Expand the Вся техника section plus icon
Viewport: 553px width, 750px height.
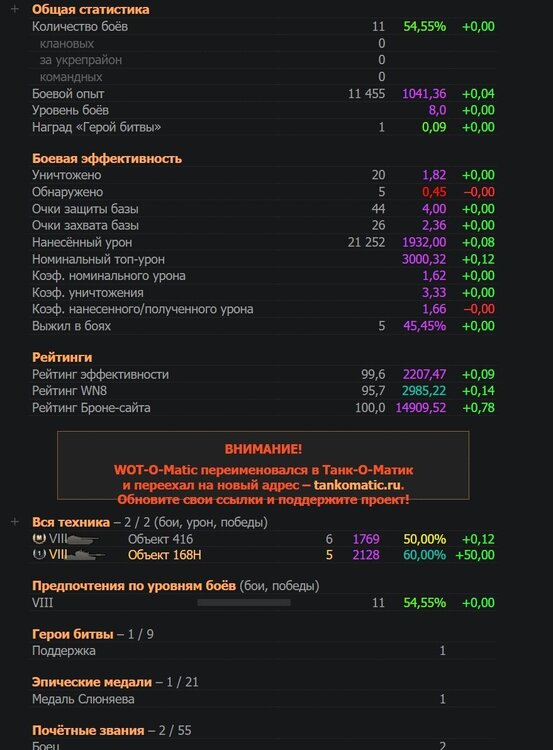tap(15, 521)
